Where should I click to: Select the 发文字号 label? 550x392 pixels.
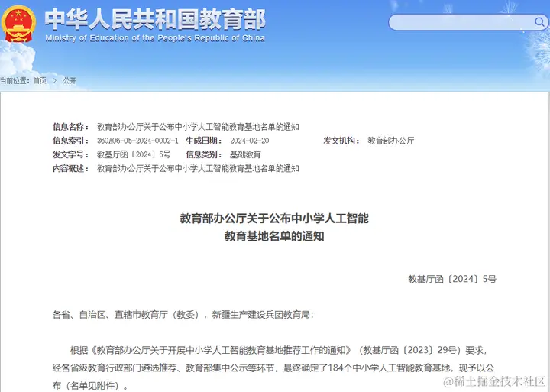coord(70,154)
